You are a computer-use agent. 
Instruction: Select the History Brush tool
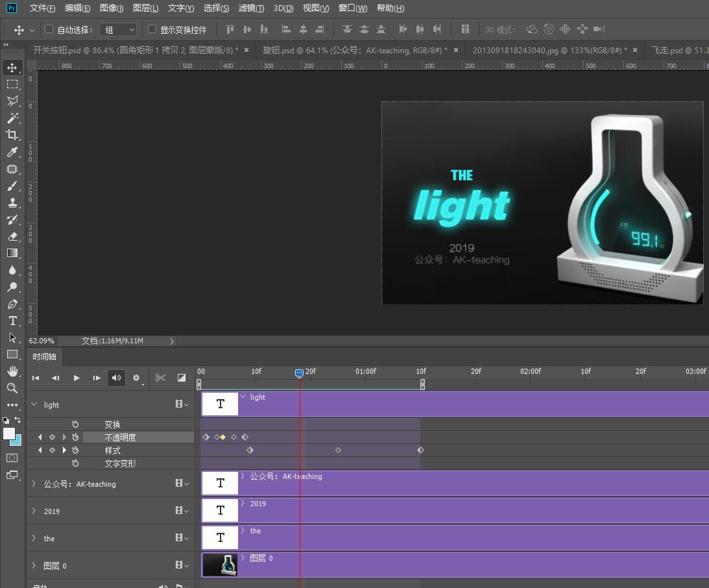click(x=12, y=220)
